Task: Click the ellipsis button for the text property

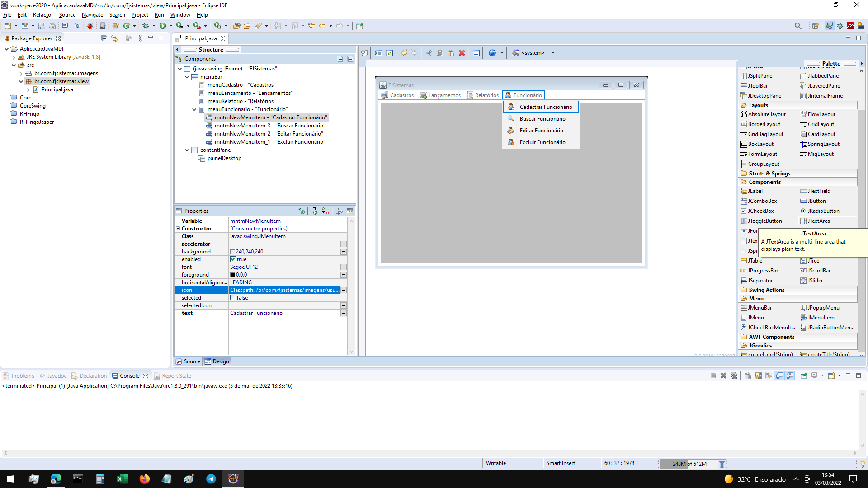Action: 344,313
